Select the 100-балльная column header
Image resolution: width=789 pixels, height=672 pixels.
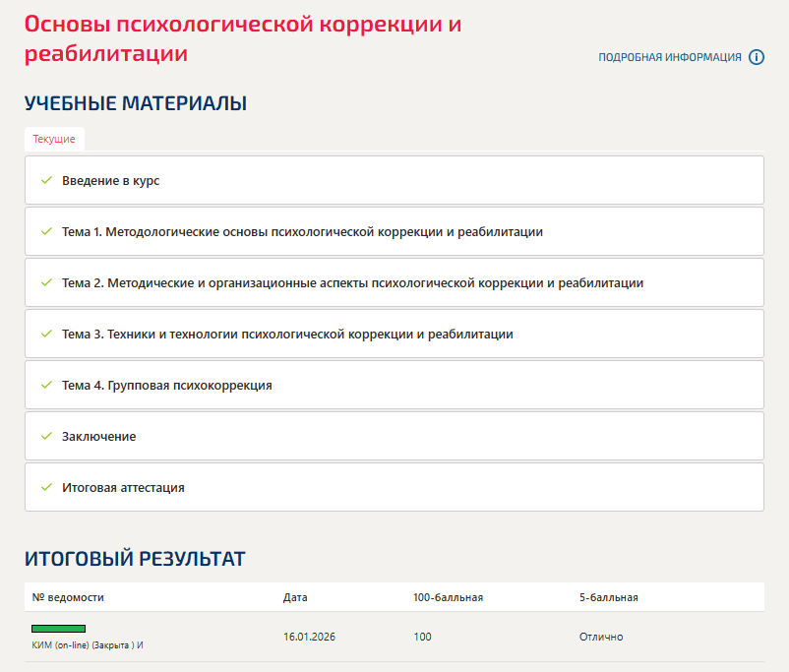coord(448,597)
